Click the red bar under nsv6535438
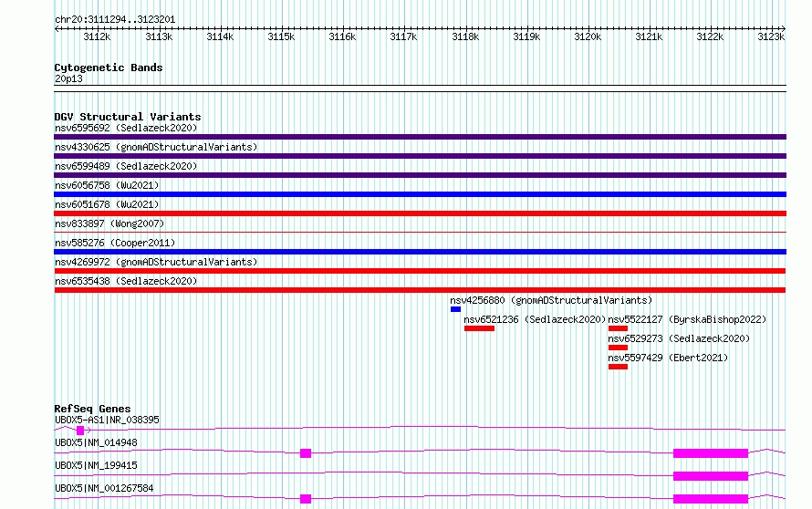Screen dimensions: 812x509 click(420, 290)
